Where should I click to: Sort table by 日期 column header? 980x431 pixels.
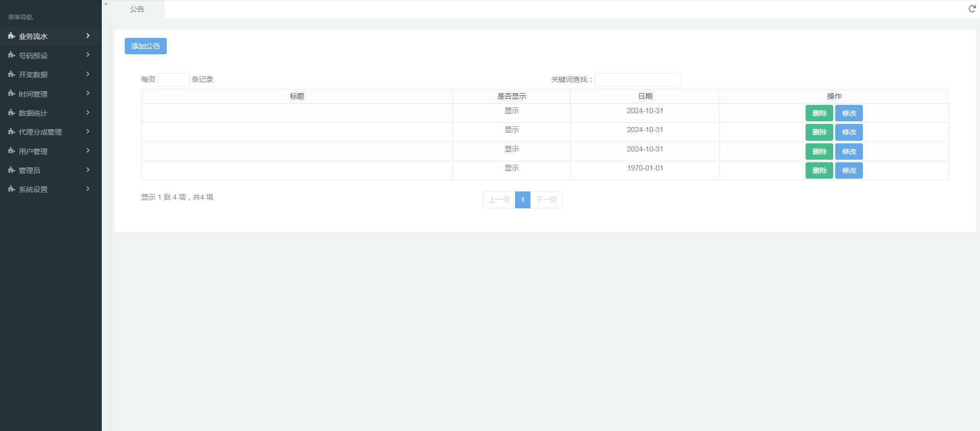644,96
